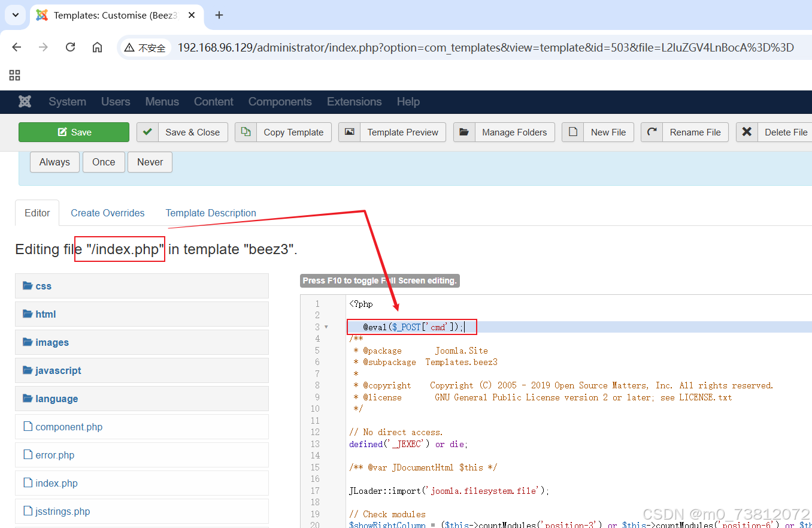The image size is (812, 528).
Task: Expand the javascript folder
Action: (x=142, y=370)
